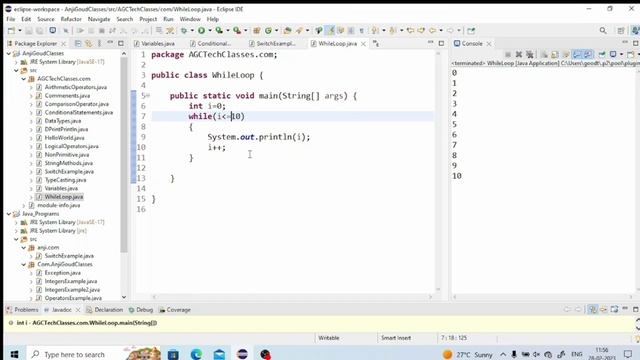Open the File menu
The height and width of the screenshot is (360, 640).
click(11, 19)
